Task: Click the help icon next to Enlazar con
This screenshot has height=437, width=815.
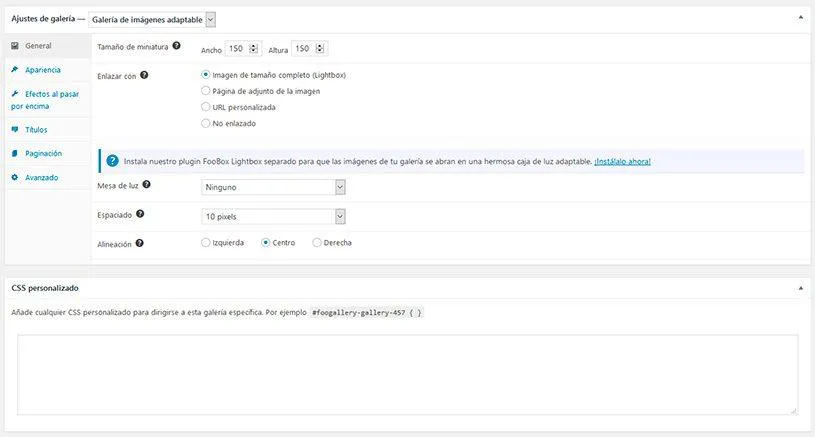Action: (144, 75)
